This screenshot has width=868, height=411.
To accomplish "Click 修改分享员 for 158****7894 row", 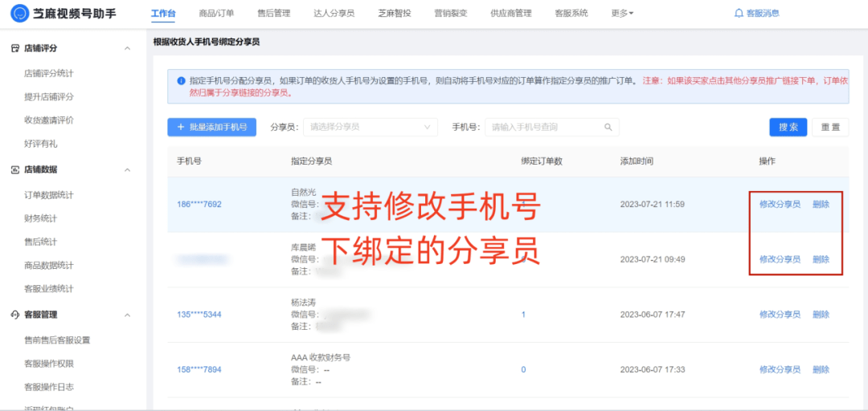I will [780, 369].
